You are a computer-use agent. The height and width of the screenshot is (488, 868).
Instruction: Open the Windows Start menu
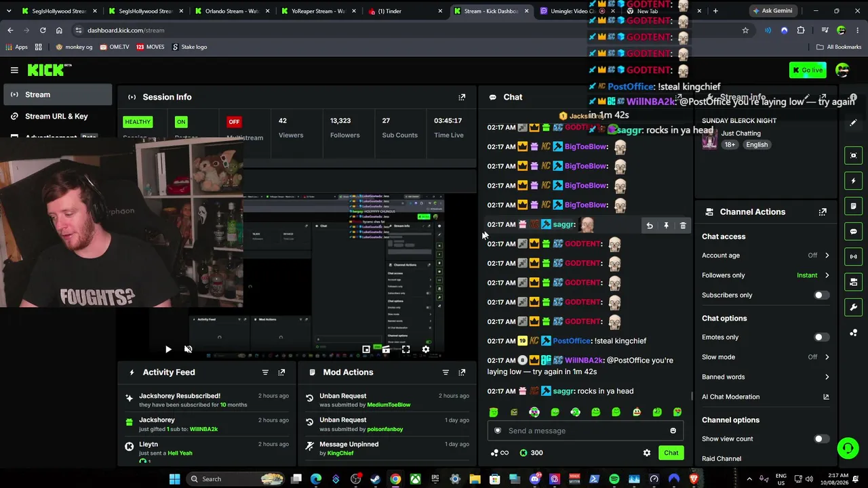click(174, 479)
